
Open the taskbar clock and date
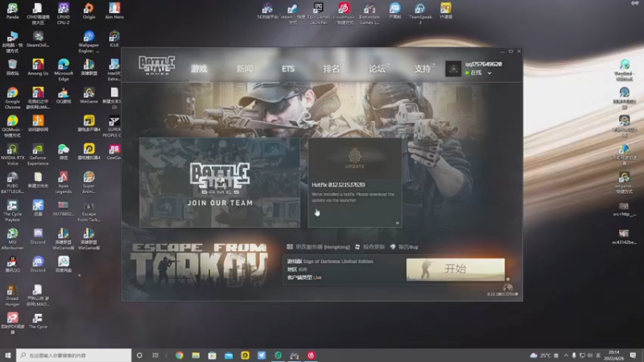[x=613, y=355]
